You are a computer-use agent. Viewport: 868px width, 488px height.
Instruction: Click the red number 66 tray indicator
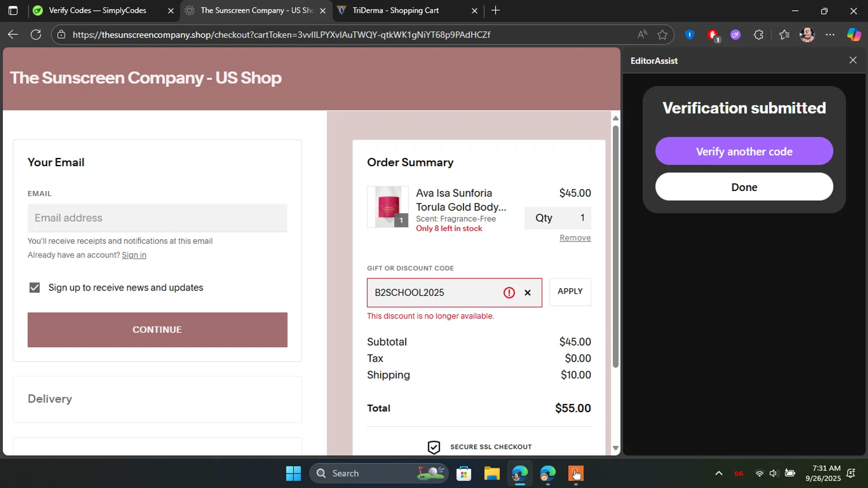coord(739,474)
